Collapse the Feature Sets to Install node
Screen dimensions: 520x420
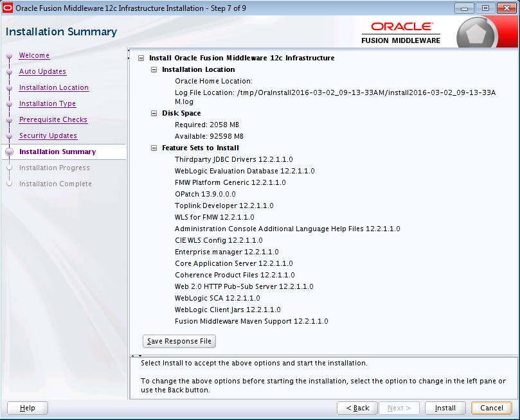click(x=154, y=148)
